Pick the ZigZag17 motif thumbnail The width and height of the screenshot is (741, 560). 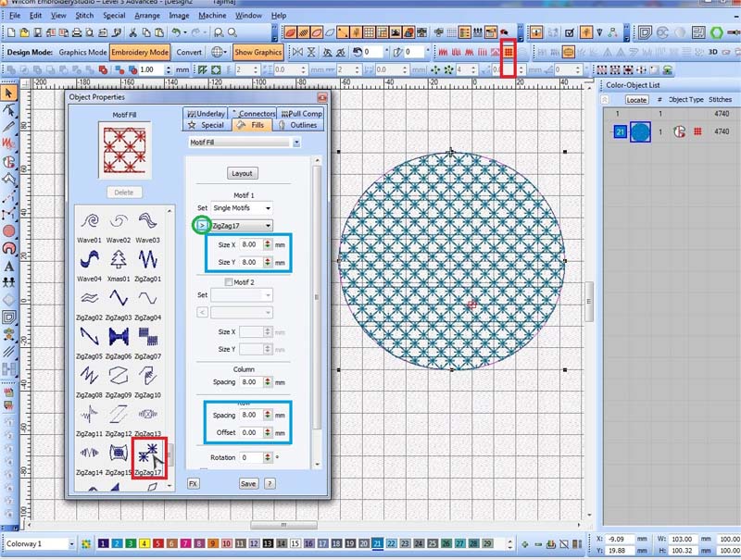point(146,453)
